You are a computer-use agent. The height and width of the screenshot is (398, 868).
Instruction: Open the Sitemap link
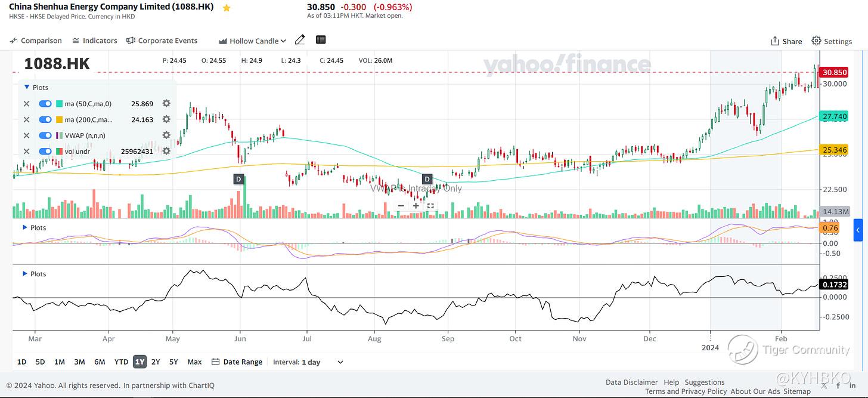(797, 391)
